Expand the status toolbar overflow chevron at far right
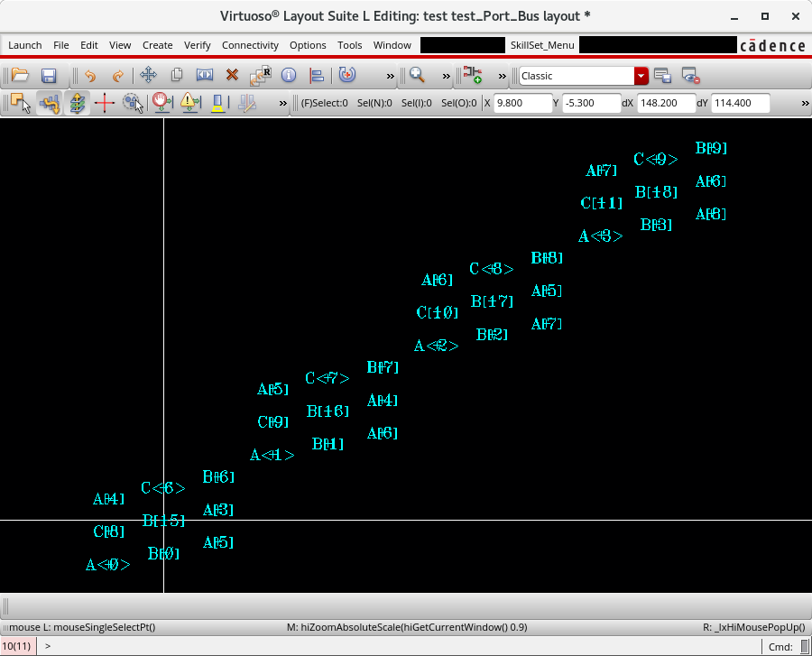 pos(806,103)
